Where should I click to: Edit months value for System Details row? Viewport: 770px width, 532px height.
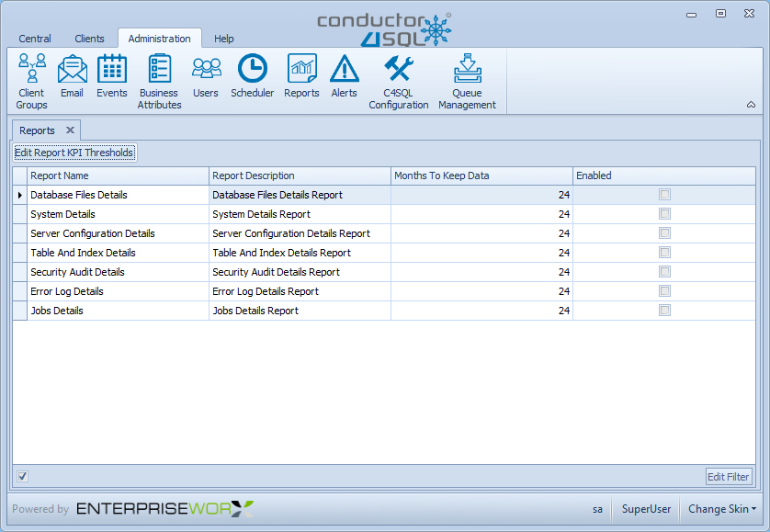pos(481,214)
